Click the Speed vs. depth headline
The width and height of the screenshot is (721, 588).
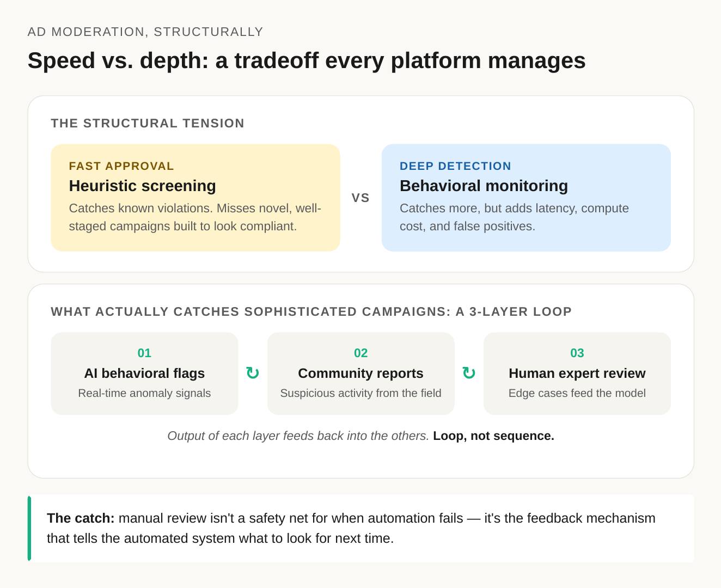(x=307, y=60)
